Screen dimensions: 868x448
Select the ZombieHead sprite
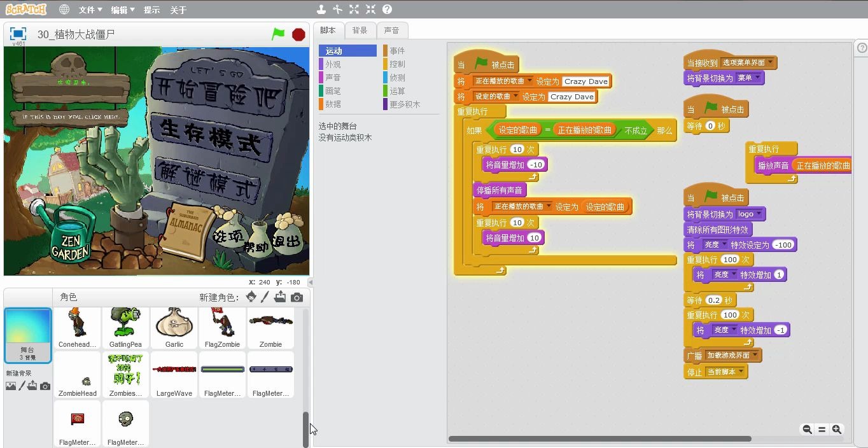78,375
